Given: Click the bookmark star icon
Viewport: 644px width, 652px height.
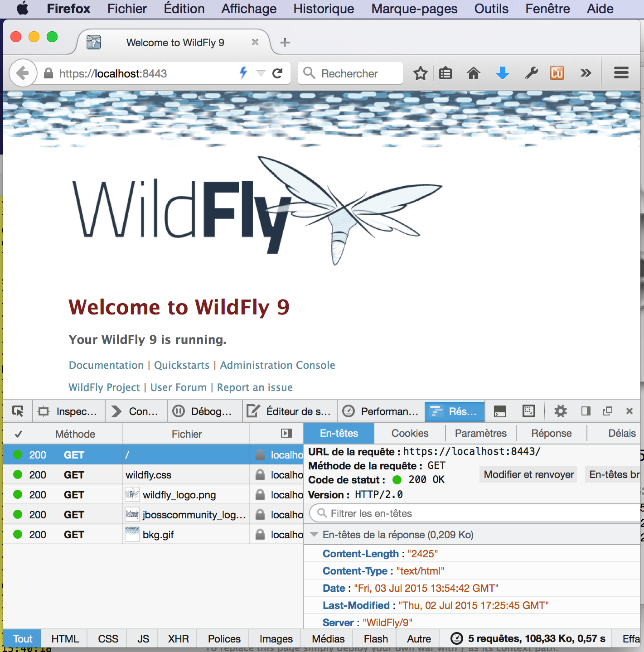Looking at the screenshot, I should [x=420, y=73].
